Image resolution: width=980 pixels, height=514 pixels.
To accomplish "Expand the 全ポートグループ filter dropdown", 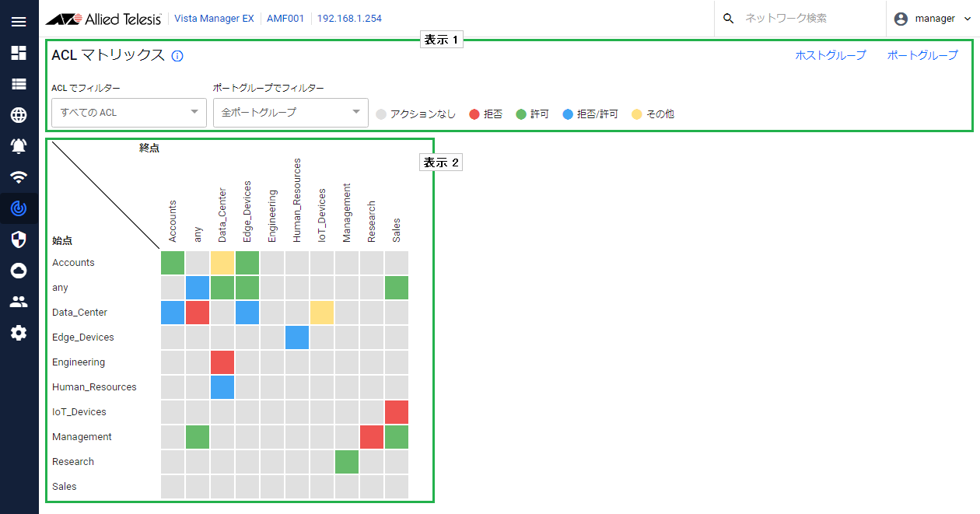I will click(x=291, y=113).
